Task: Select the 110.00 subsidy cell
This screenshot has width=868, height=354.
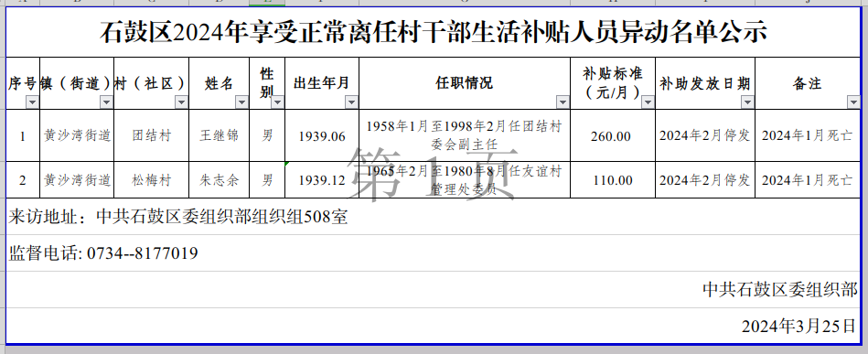Action: (613, 180)
